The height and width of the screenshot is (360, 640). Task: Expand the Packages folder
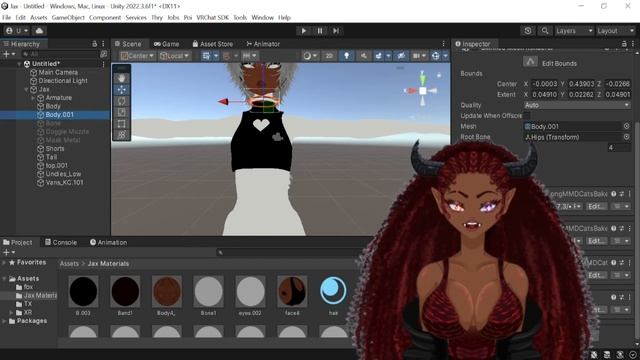pos(4,321)
